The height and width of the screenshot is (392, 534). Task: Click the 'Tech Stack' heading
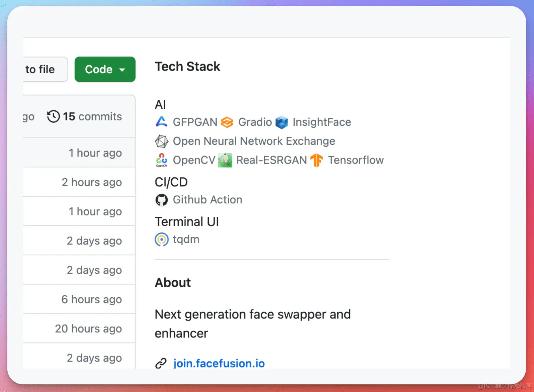click(x=187, y=67)
